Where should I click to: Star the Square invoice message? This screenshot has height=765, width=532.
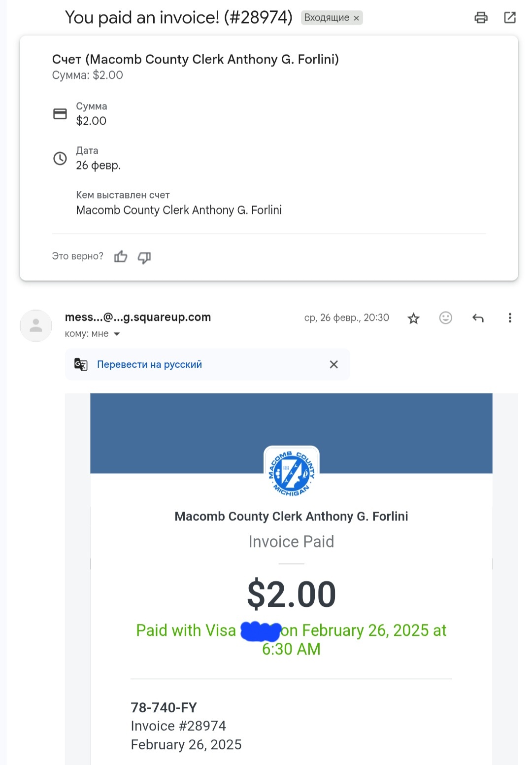[x=413, y=318]
